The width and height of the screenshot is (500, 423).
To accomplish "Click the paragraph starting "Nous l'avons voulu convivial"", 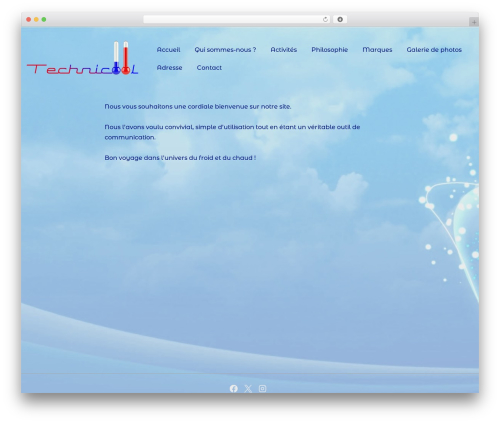I will pyautogui.click(x=232, y=132).
